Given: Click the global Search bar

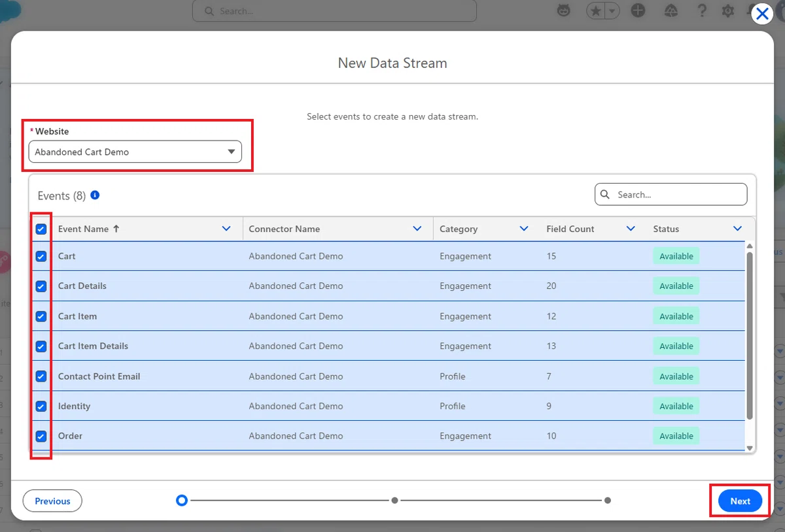Looking at the screenshot, I should 334,11.
